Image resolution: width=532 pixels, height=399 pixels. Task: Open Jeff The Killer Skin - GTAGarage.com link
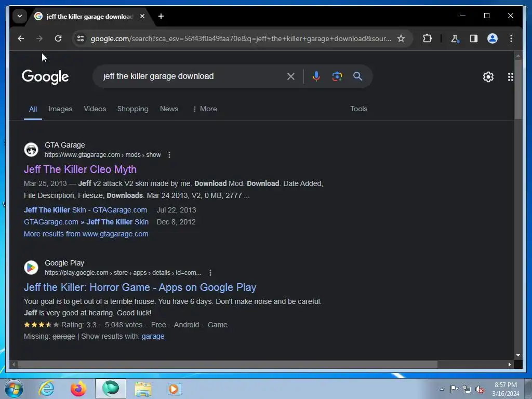tap(85, 210)
